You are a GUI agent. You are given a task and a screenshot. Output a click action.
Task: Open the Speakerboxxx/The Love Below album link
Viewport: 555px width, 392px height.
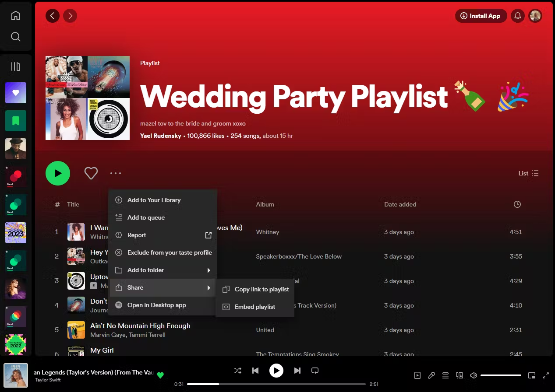[x=299, y=256]
